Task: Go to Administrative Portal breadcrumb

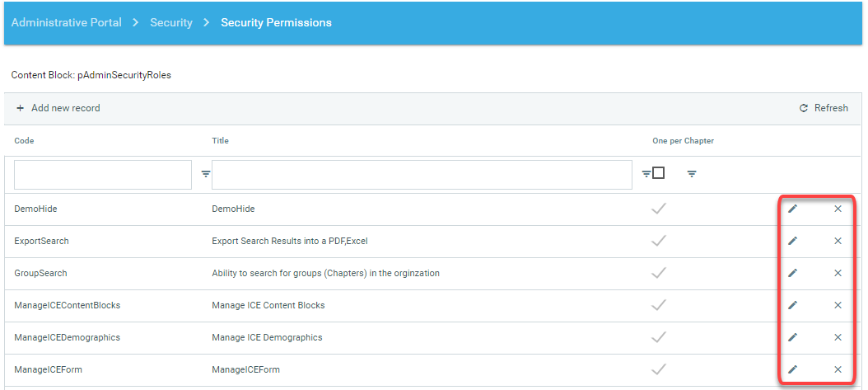Action: tap(66, 22)
